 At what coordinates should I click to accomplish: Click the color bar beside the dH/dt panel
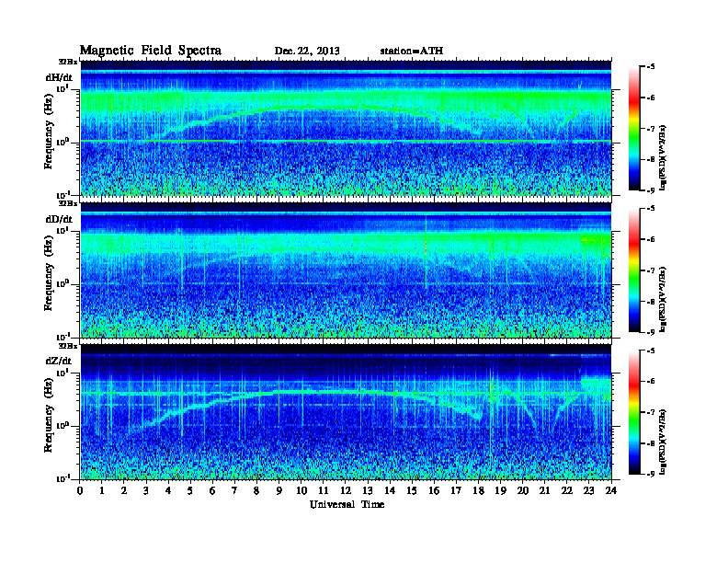[x=634, y=129]
